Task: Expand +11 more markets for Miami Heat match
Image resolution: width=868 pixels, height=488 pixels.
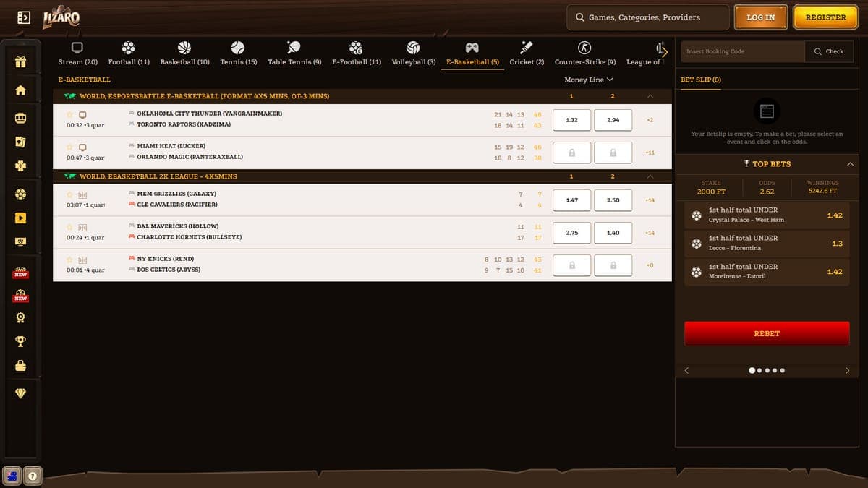Action: pos(650,153)
